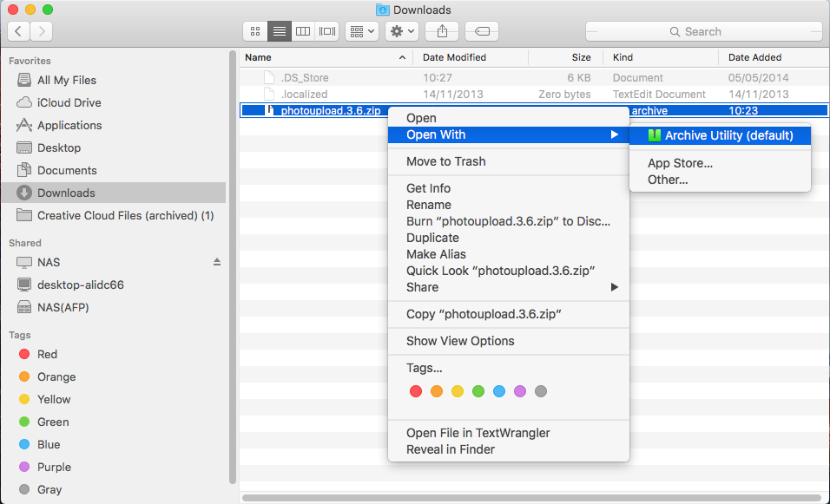
Task: Select Cover Flow view button
Action: coord(326,31)
